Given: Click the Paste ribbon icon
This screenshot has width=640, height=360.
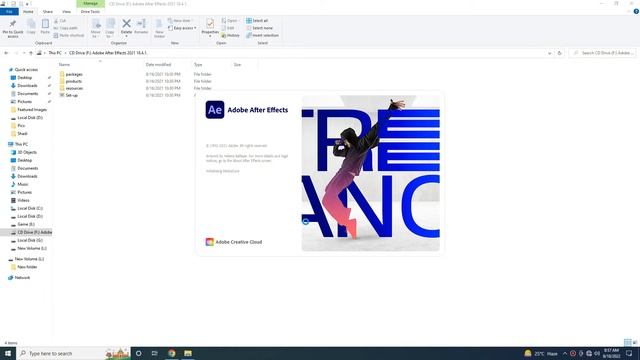Looking at the screenshot, I should (45, 27).
